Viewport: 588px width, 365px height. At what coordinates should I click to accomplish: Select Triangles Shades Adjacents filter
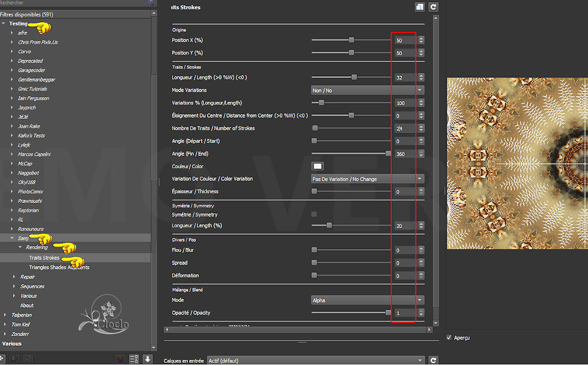point(59,267)
